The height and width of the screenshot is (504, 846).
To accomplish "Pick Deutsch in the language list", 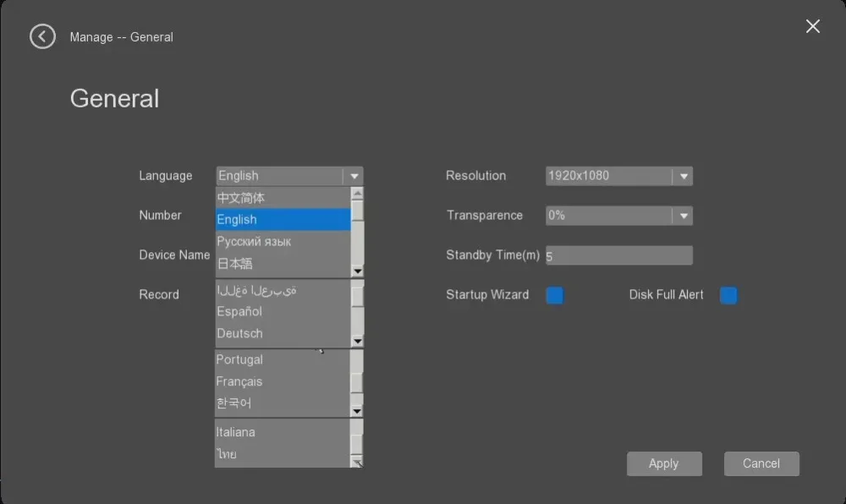I will (x=283, y=334).
